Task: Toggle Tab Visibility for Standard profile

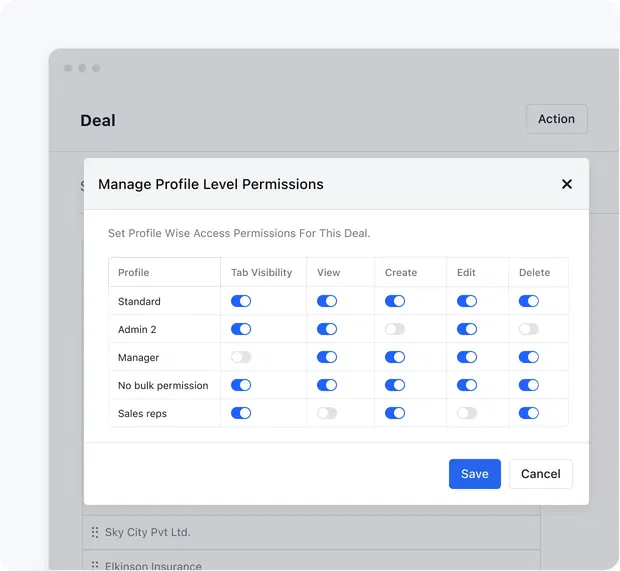Action: (x=241, y=301)
